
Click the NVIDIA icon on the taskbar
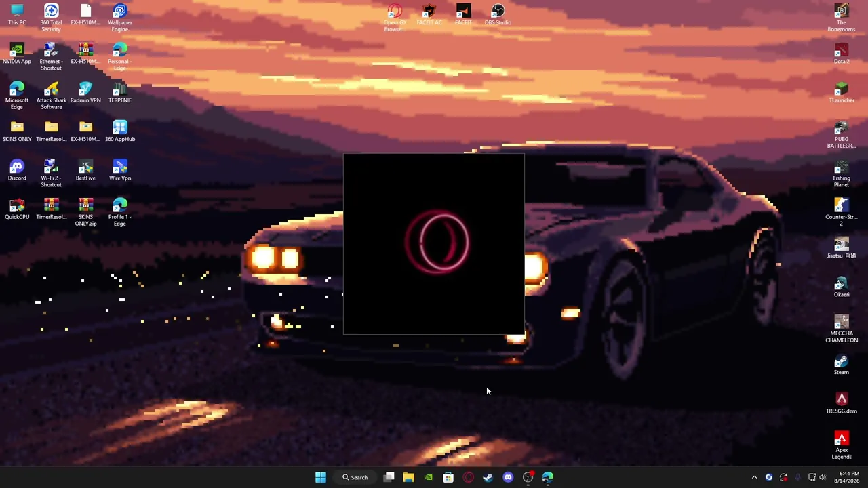(429, 477)
